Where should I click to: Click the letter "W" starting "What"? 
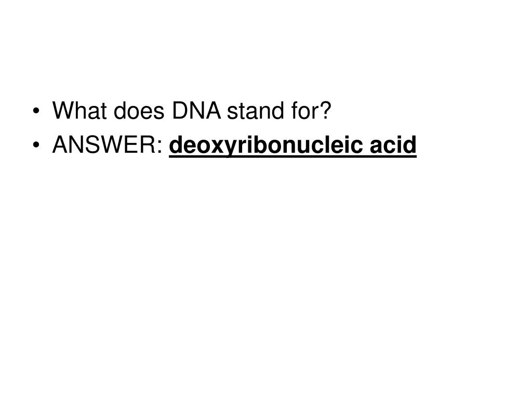[63, 111]
